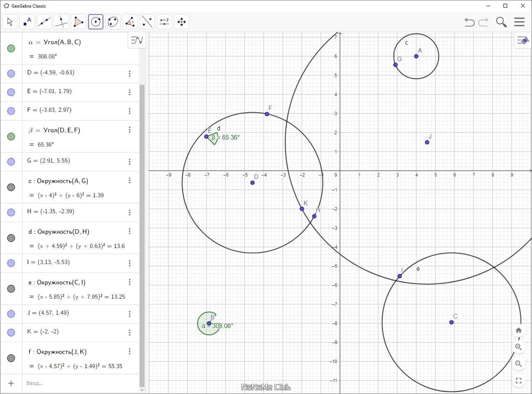Open more options for circle f
532x394 pixels.
129,351
